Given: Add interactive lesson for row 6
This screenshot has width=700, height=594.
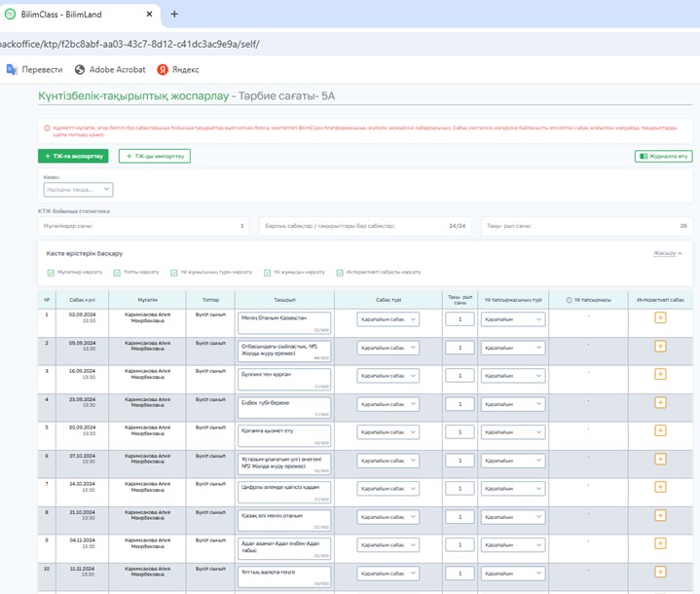Looking at the screenshot, I should 660,459.
